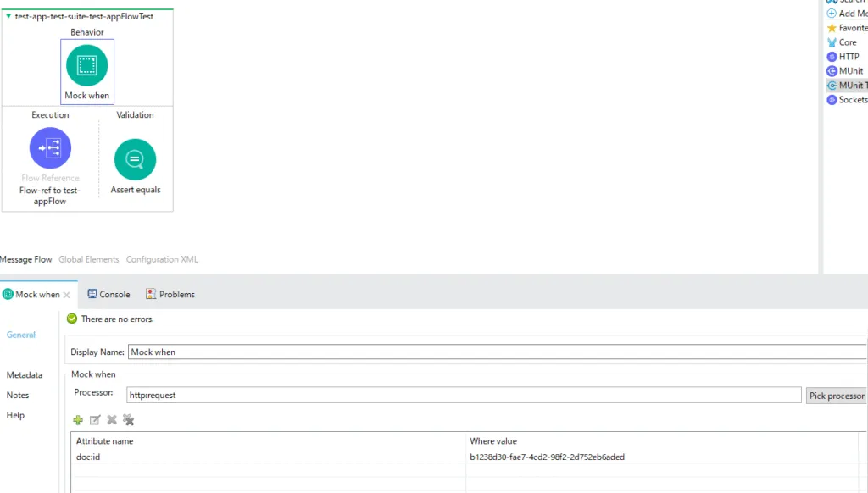Click the Pick processor button
The width and height of the screenshot is (868, 493).
click(x=837, y=396)
